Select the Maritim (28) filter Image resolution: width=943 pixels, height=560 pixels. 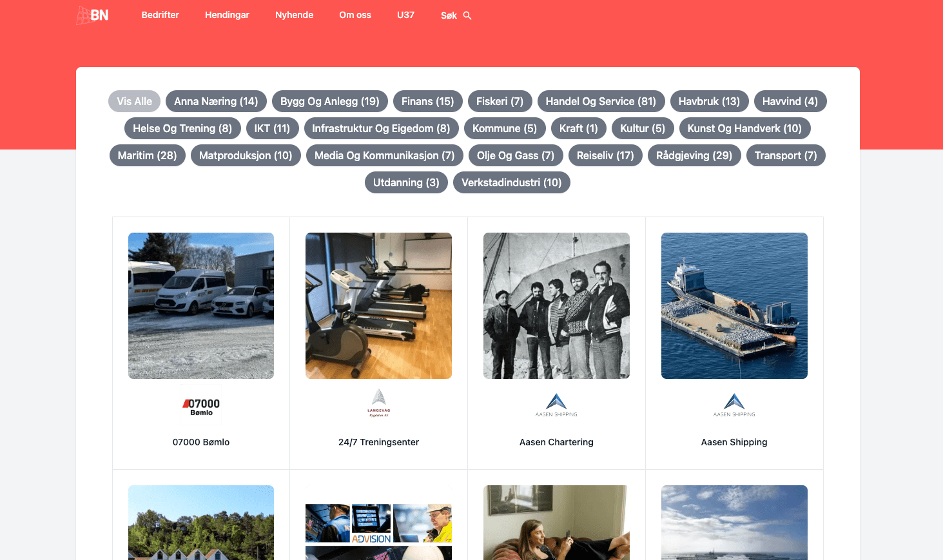tap(148, 155)
